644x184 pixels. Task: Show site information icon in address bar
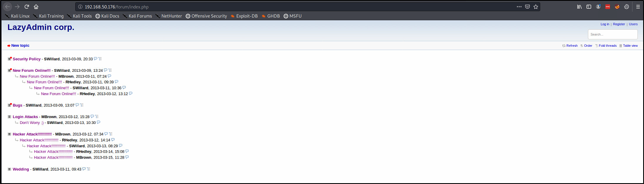coord(80,7)
